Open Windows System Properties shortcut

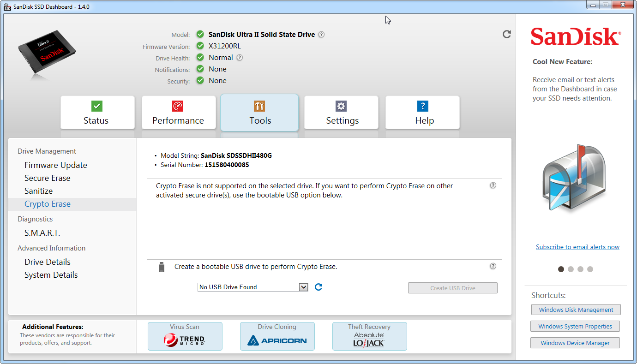tap(575, 326)
